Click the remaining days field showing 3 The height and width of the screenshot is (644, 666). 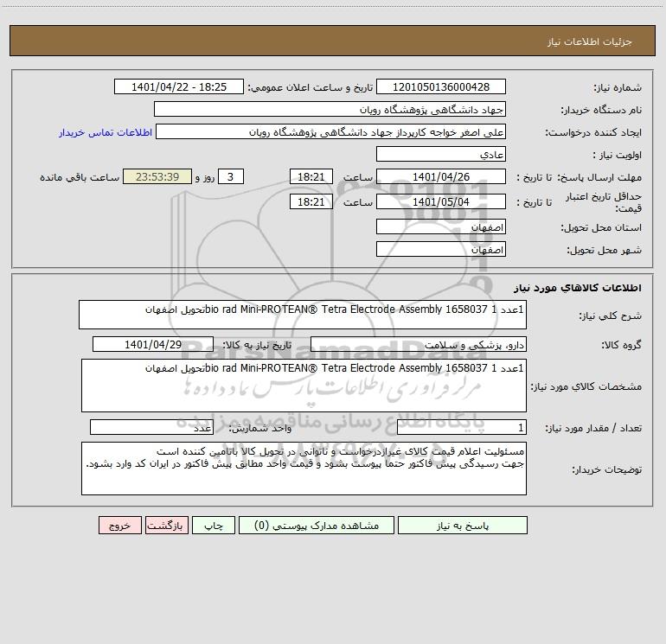pos(231,176)
